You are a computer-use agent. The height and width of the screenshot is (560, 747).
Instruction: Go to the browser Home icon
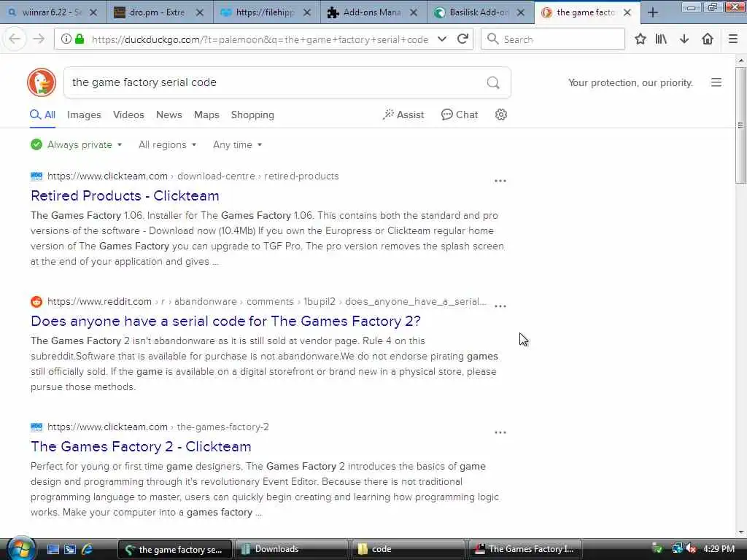tap(708, 39)
